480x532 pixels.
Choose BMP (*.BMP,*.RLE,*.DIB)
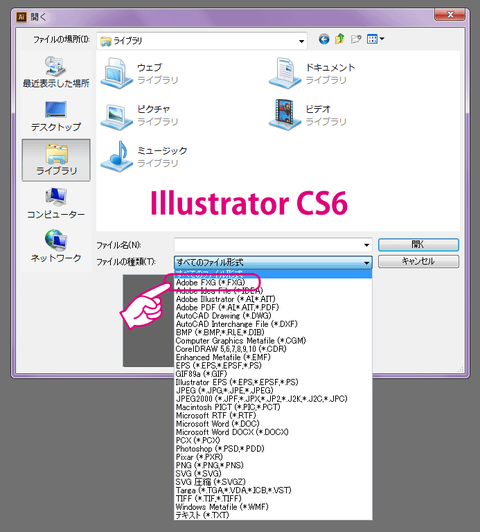[x=273, y=332]
